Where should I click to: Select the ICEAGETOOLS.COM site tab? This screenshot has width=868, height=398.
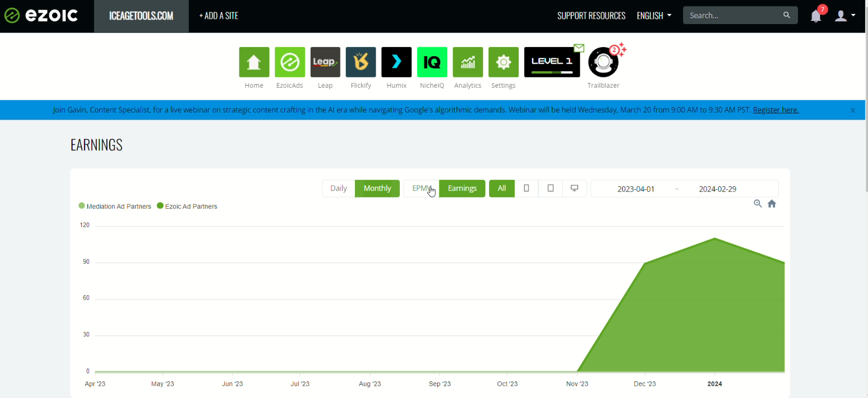click(x=141, y=16)
